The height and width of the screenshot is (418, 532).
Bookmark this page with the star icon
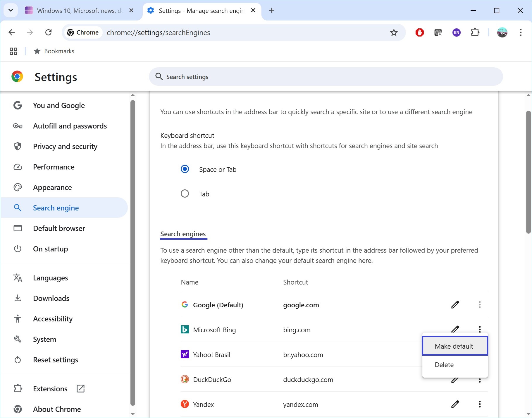click(394, 32)
